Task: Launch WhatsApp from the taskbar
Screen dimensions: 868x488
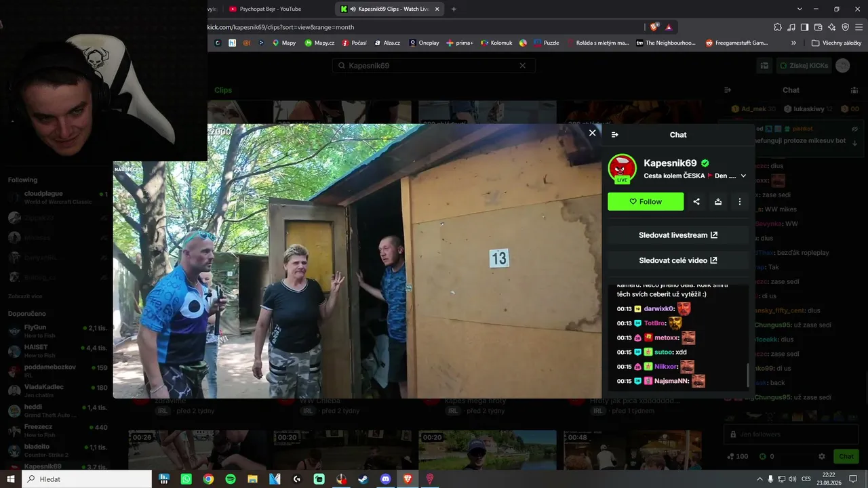Action: [186, 479]
